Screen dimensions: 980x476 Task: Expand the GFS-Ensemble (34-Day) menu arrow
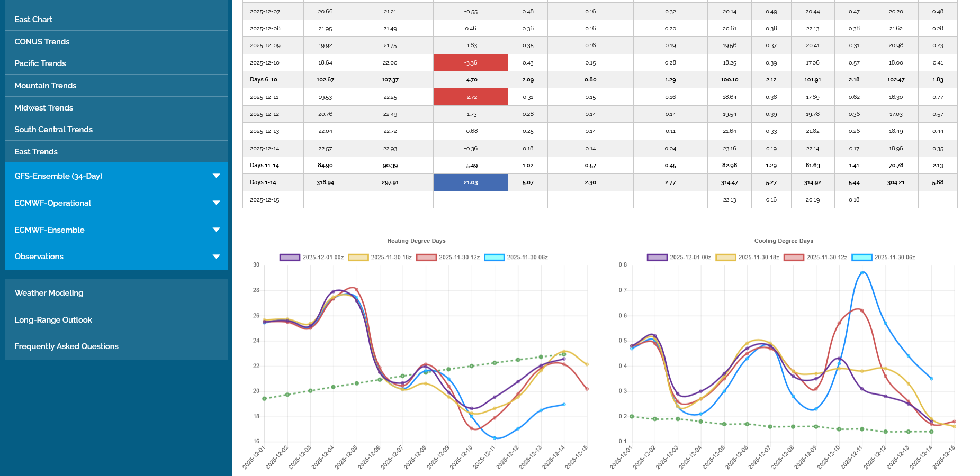click(x=216, y=176)
